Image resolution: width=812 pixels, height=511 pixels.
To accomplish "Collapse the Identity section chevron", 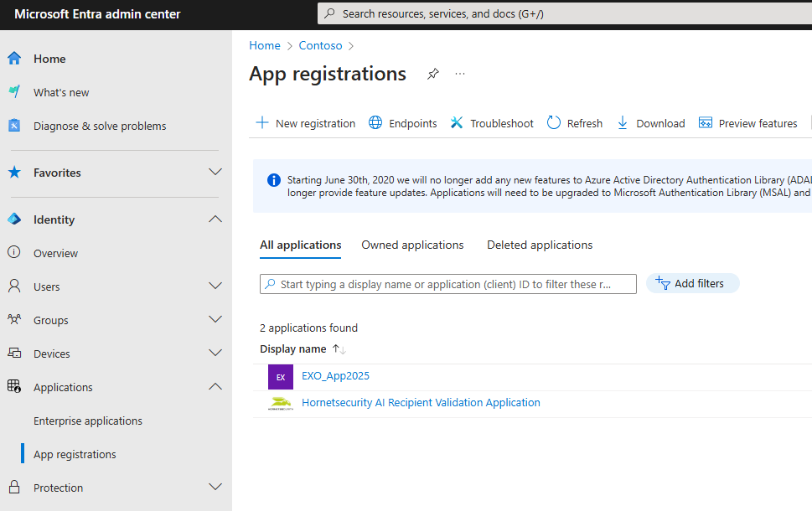I will click(x=215, y=219).
